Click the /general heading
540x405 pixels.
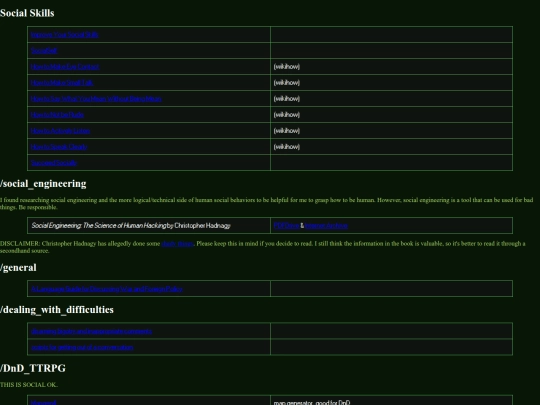(x=18, y=268)
